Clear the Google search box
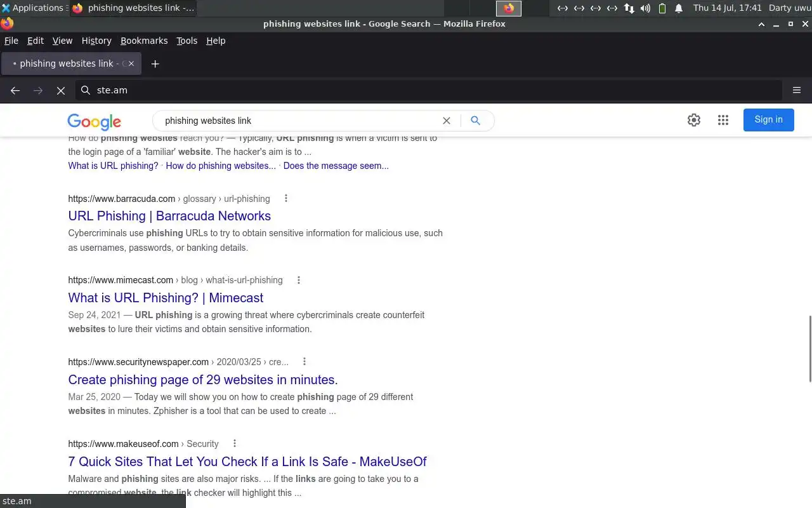This screenshot has width=812, height=508. click(447, 121)
